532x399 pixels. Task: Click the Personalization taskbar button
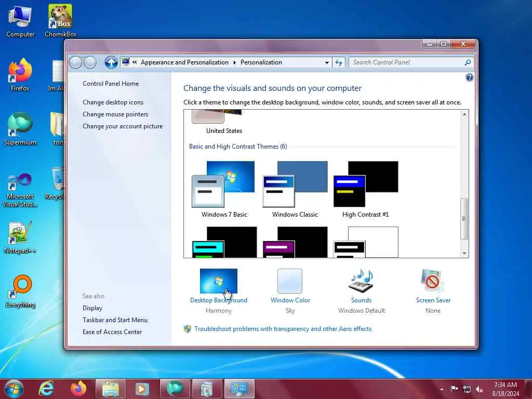(x=239, y=389)
